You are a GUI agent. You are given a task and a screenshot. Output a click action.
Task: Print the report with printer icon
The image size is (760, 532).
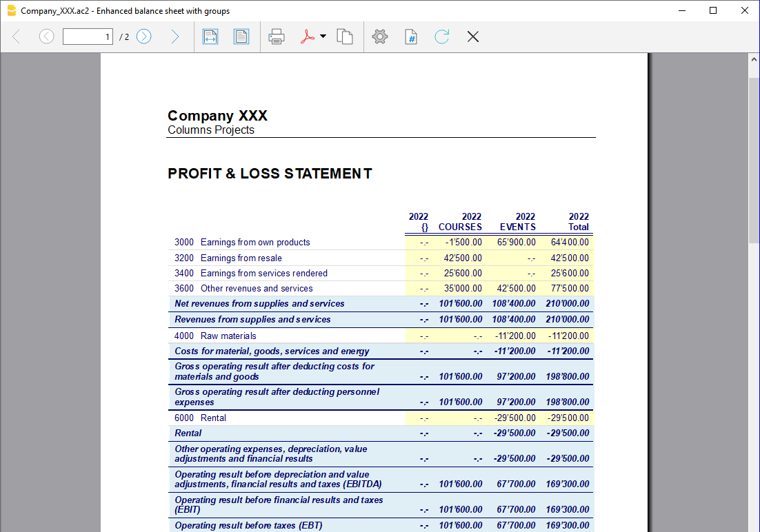pyautogui.click(x=277, y=37)
